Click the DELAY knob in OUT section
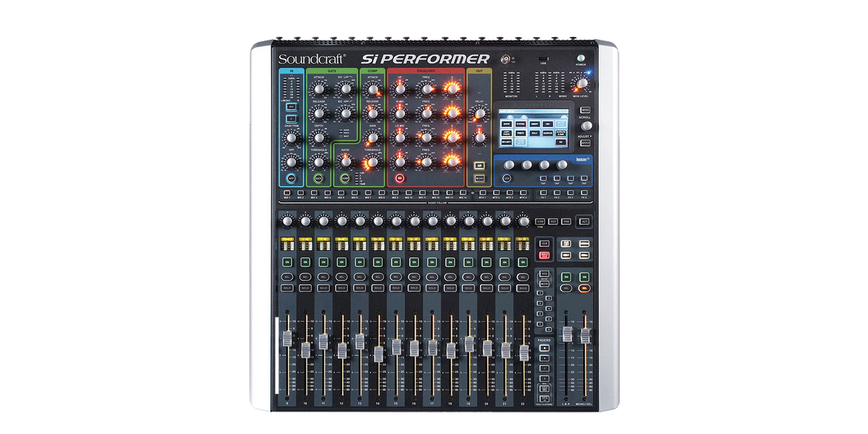The image size is (868, 434). pyautogui.click(x=480, y=114)
